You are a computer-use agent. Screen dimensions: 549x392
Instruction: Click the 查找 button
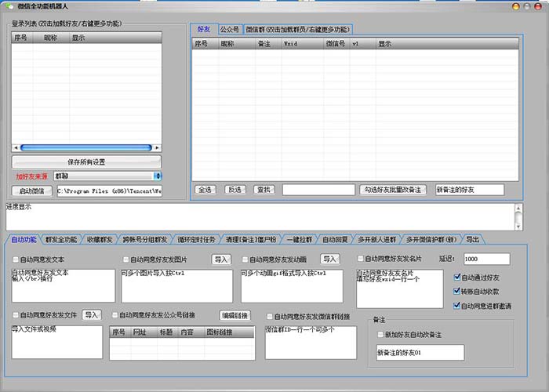(x=264, y=190)
